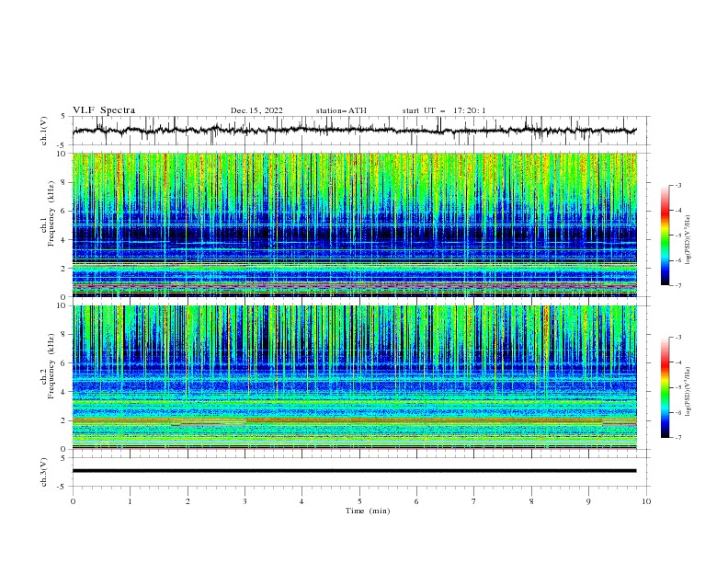728x563 pixels.
Task: Click the ch.2 PSD color scale bar
Action: [x=665, y=387]
